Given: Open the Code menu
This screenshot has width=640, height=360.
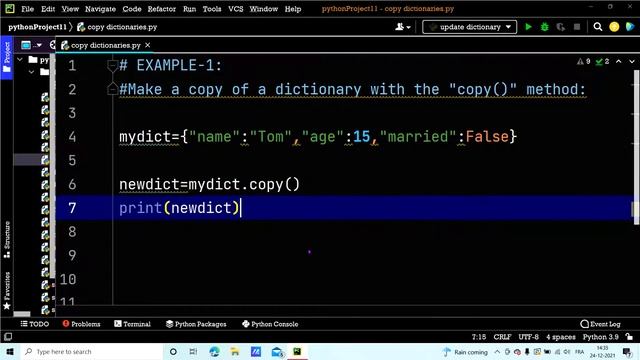Looking at the screenshot, I should pyautogui.click(x=132, y=9).
